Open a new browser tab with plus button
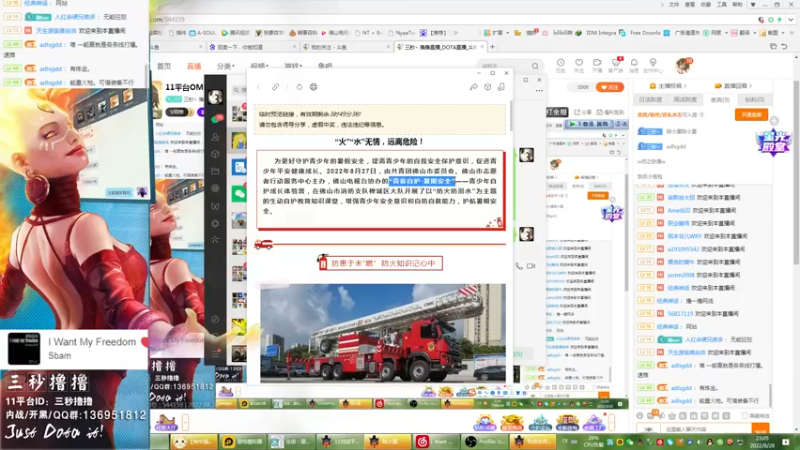800x450 pixels. [x=492, y=47]
